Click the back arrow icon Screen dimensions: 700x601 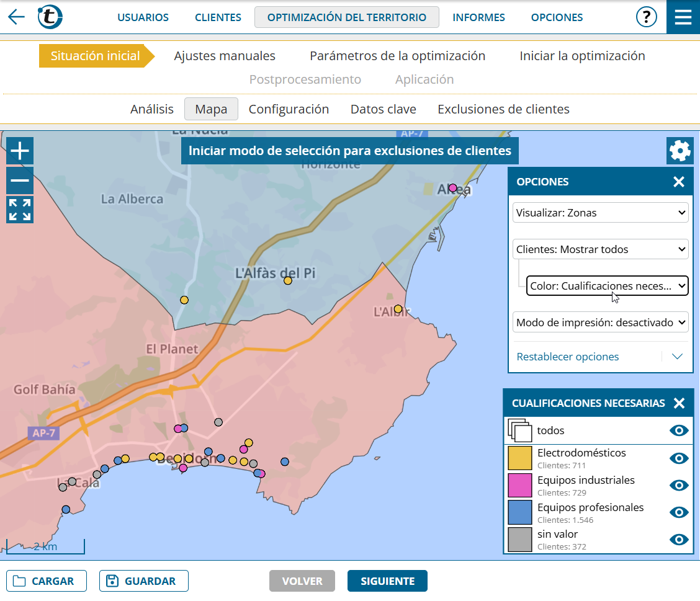(17, 17)
